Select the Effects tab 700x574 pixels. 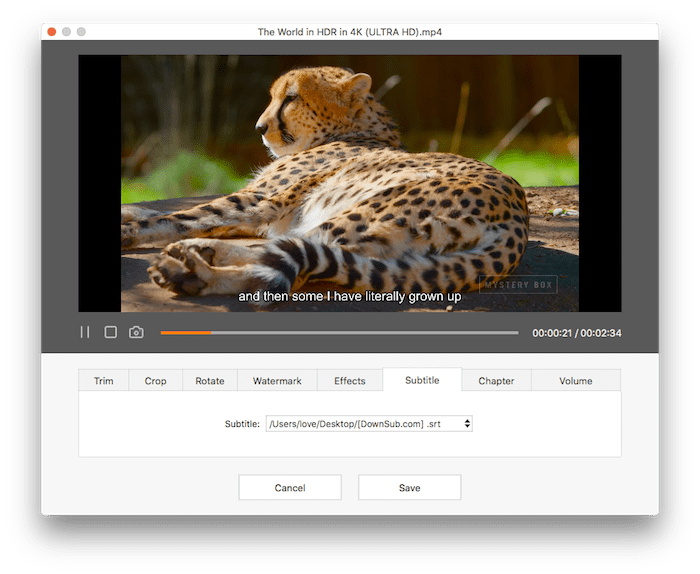point(350,381)
